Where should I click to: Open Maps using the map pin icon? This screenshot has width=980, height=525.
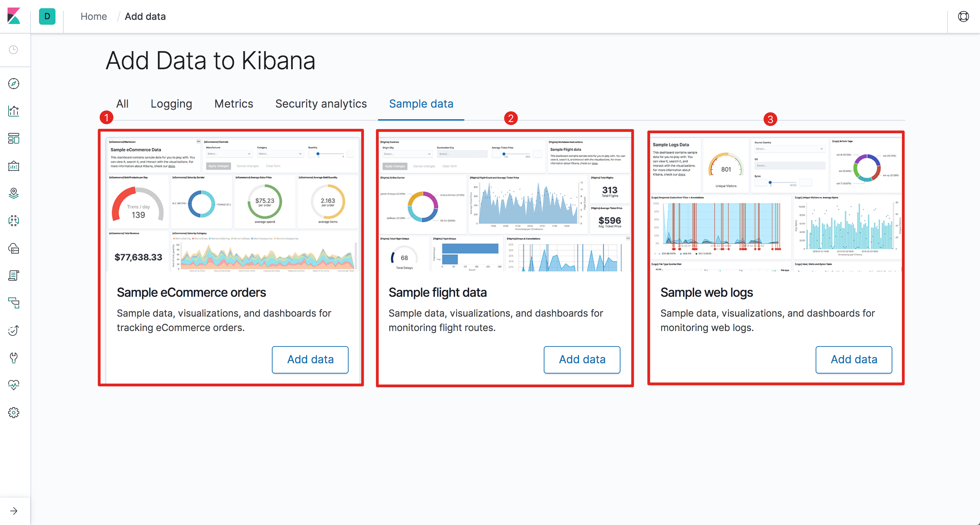point(14,193)
